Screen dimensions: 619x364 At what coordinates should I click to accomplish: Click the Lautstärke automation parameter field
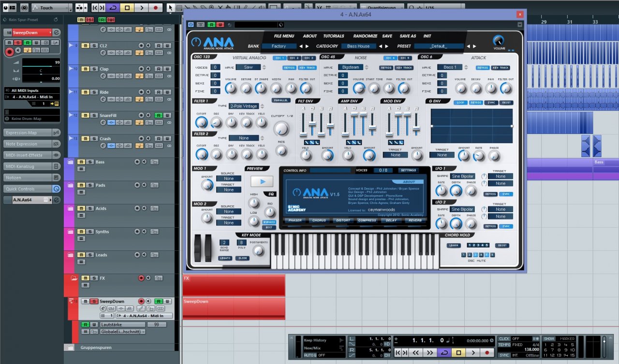pos(122,324)
